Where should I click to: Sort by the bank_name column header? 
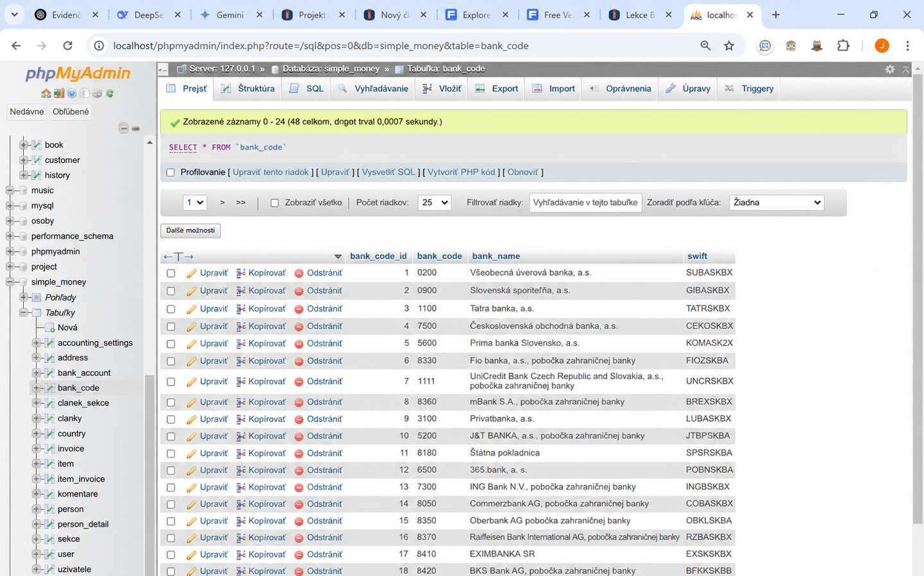coord(496,257)
